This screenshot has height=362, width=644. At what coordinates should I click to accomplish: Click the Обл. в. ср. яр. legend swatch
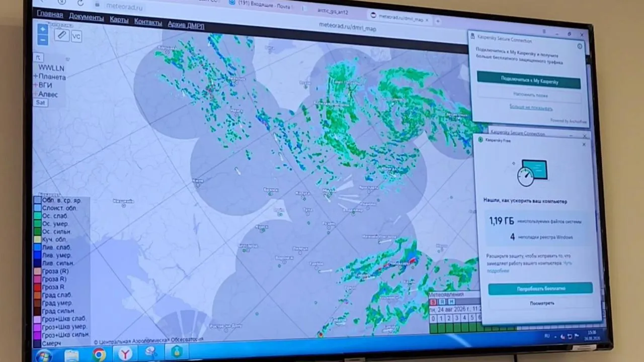[37, 200]
